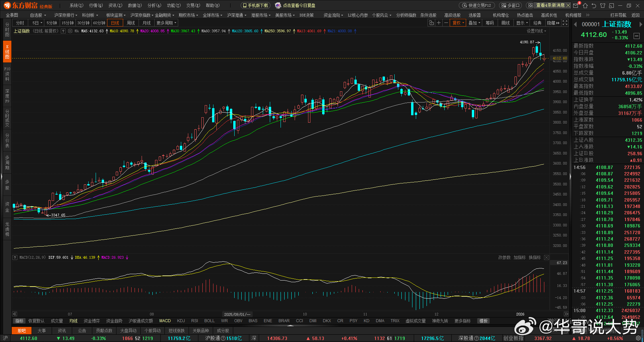Toggle the 成交量 indicator
This screenshot has height=342, width=644.
57,321
